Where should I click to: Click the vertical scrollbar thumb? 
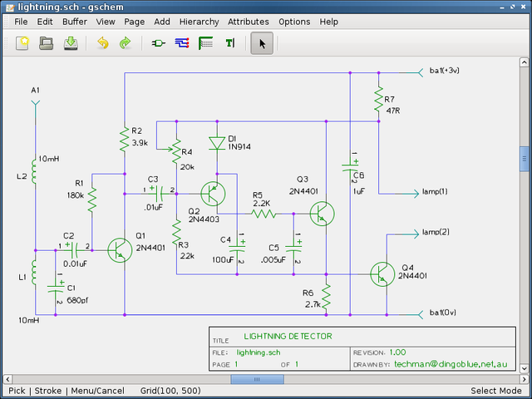pos(525,157)
